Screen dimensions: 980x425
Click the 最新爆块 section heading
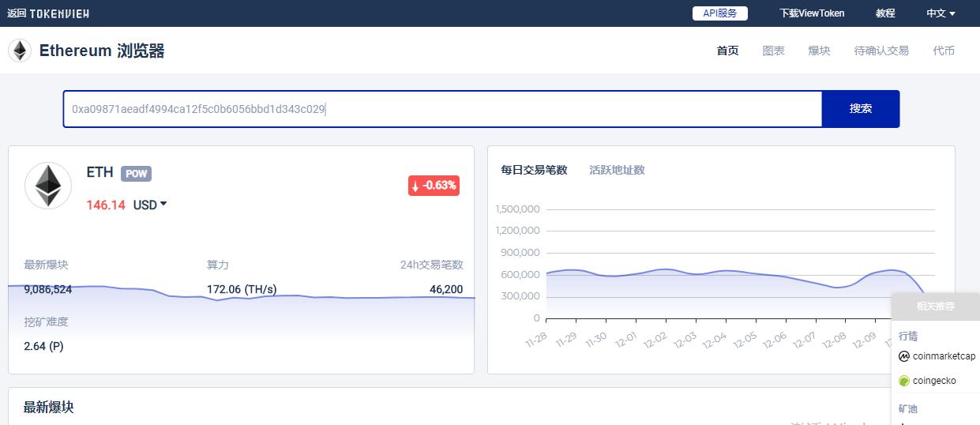49,408
